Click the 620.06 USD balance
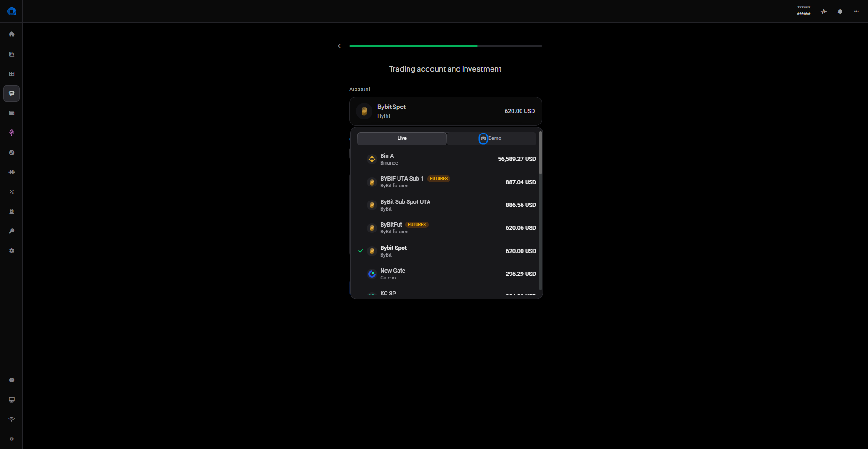The image size is (868, 449). [521, 228]
